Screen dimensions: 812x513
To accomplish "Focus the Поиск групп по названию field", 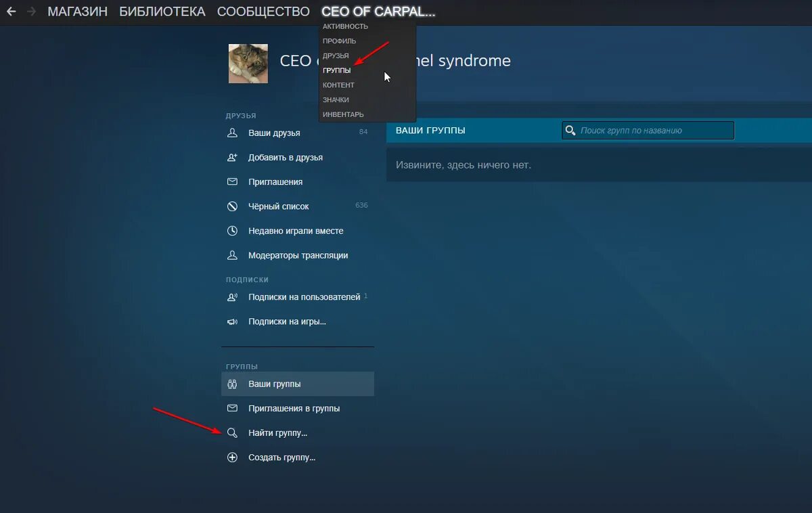I will 648,131.
